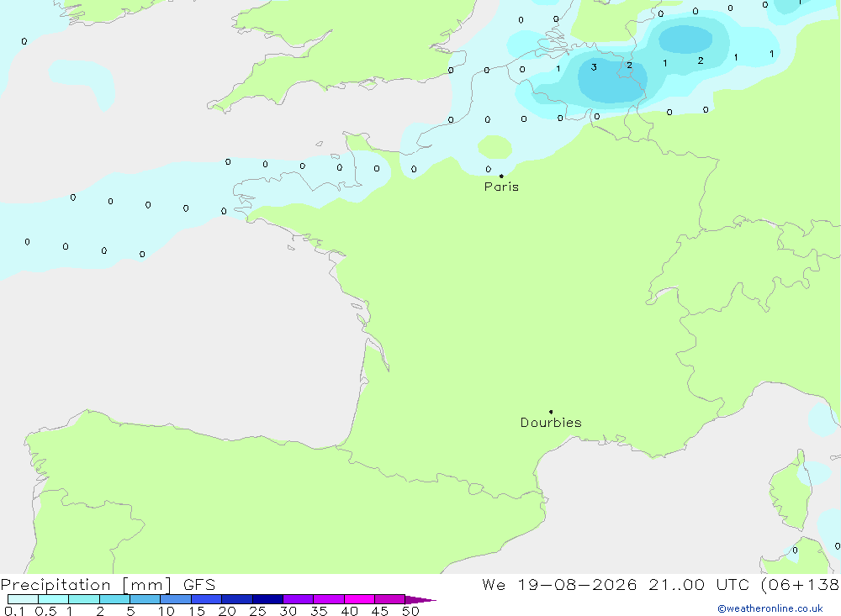Image resolution: width=841 pixels, height=616 pixels.
Task: Click the legend value '10'
Action: click(x=167, y=611)
